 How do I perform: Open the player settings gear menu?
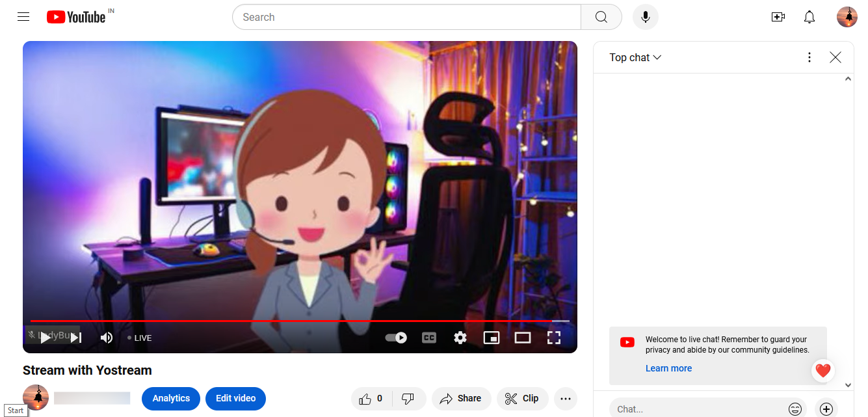[x=460, y=337]
